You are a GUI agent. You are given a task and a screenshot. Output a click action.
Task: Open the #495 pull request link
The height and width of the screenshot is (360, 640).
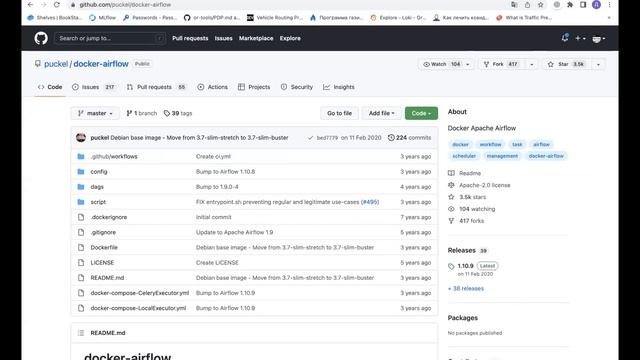[370, 202]
